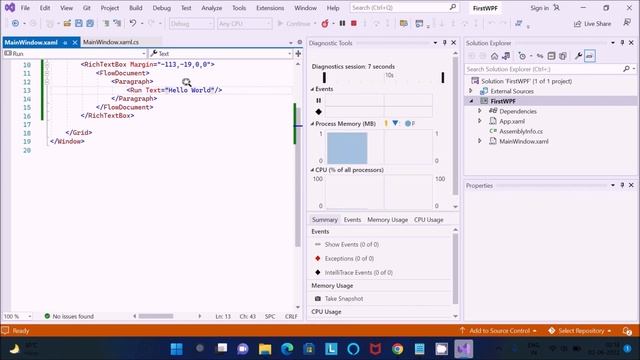Viewport: 640px width, 360px height.
Task: Expand the App.xaml node
Action: (480, 121)
